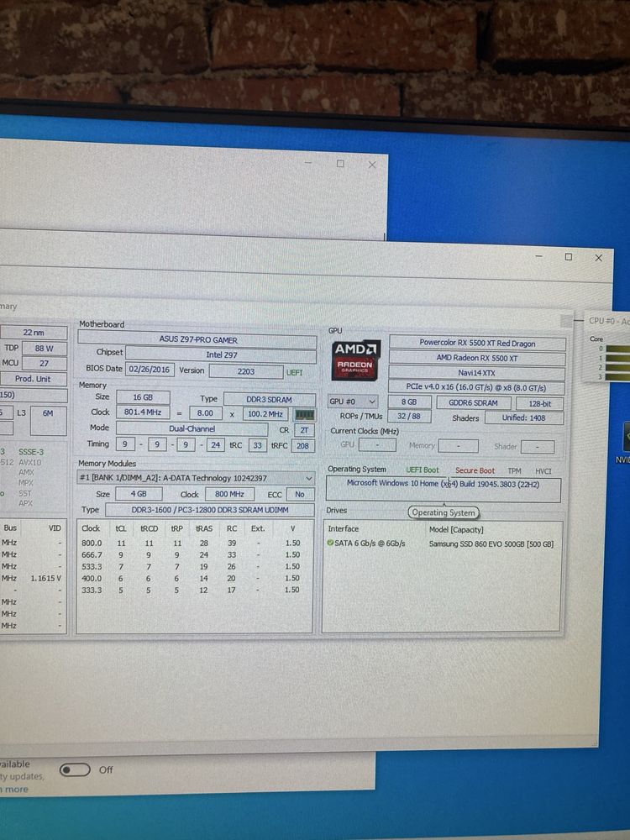This screenshot has height=840, width=630.
Task: Click the UEFI Boot status label
Action: pos(423,470)
